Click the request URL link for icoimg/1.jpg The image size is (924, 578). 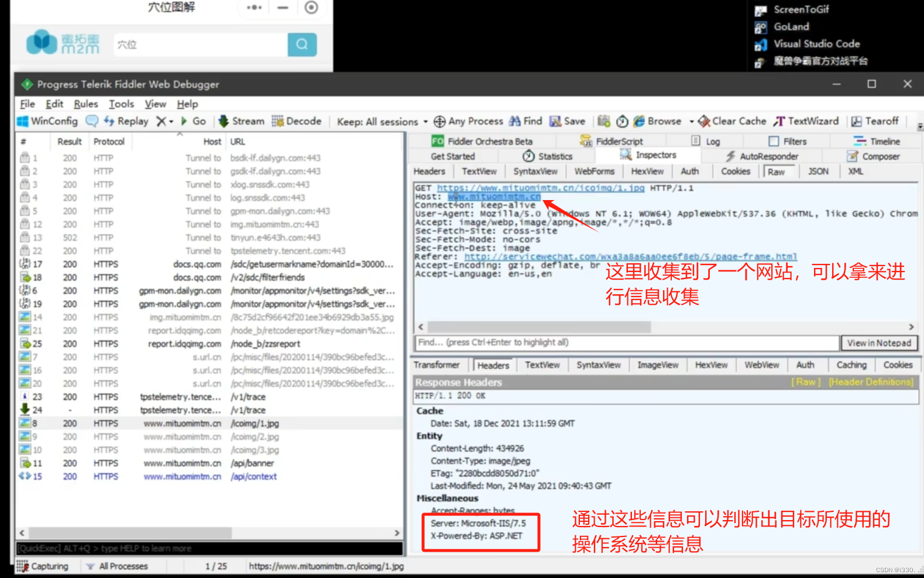point(540,188)
